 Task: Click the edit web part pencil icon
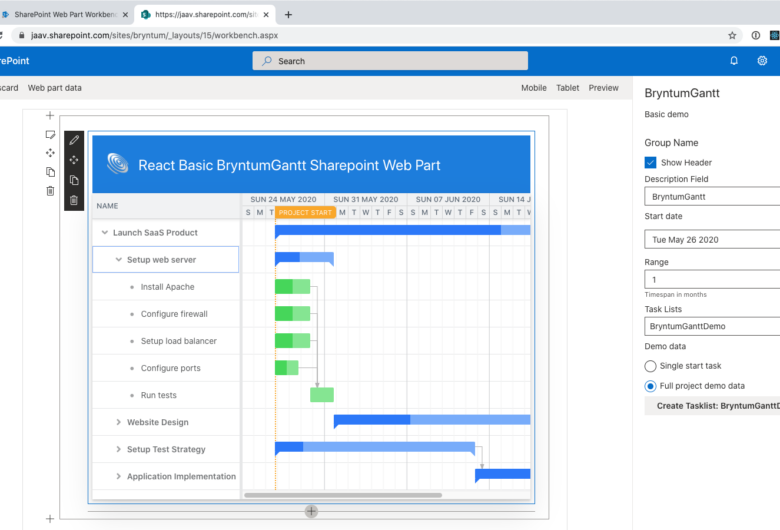coord(74,140)
